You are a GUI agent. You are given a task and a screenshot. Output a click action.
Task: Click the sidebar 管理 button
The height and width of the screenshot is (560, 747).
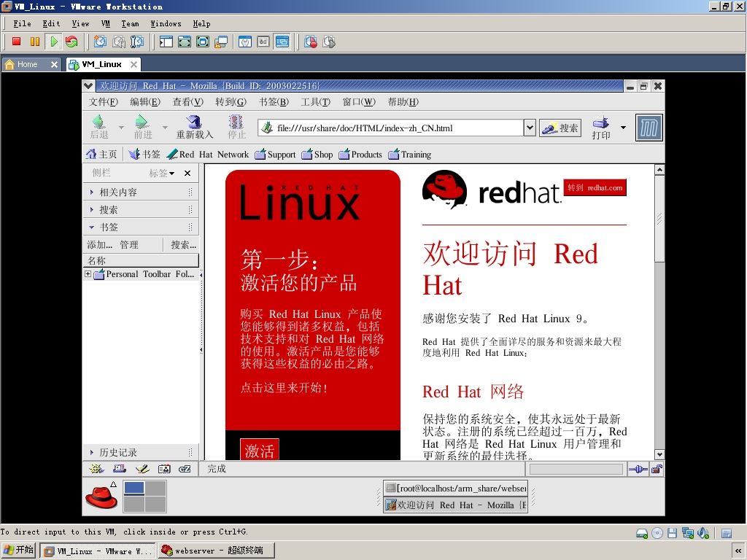point(129,245)
